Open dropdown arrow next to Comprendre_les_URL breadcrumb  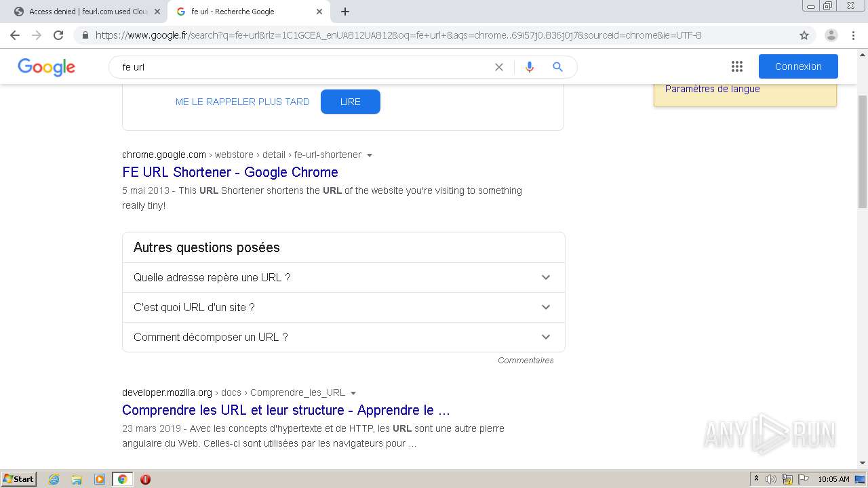coord(353,393)
